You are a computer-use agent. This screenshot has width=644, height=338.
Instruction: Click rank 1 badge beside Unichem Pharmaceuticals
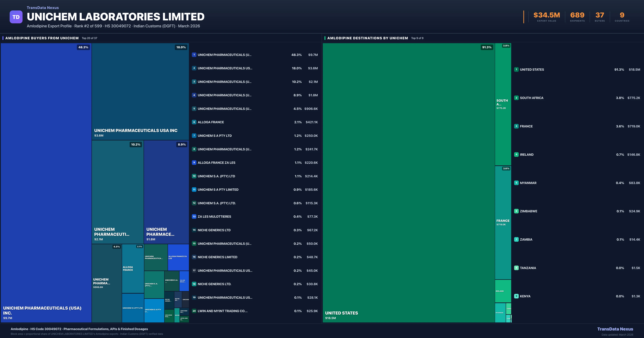(x=194, y=55)
